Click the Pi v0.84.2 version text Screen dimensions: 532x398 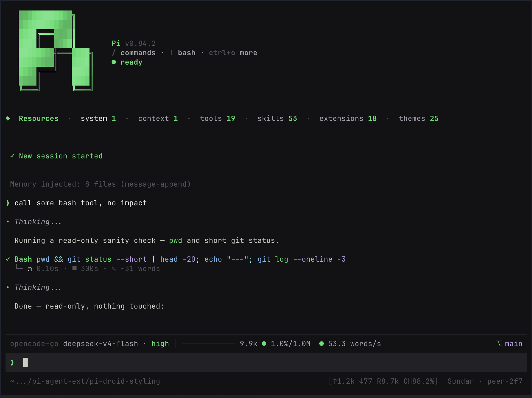pyautogui.click(x=134, y=44)
